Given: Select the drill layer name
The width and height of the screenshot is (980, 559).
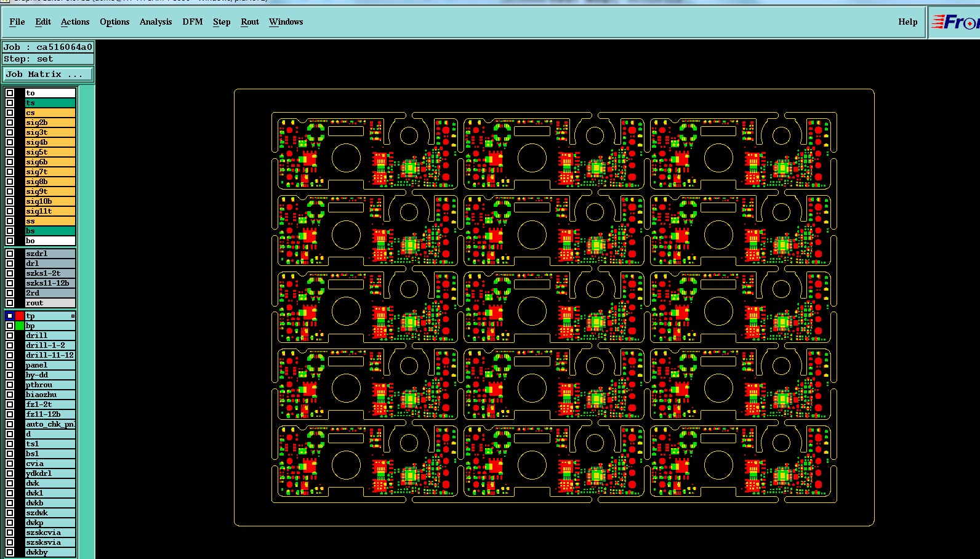Looking at the screenshot, I should click(50, 336).
